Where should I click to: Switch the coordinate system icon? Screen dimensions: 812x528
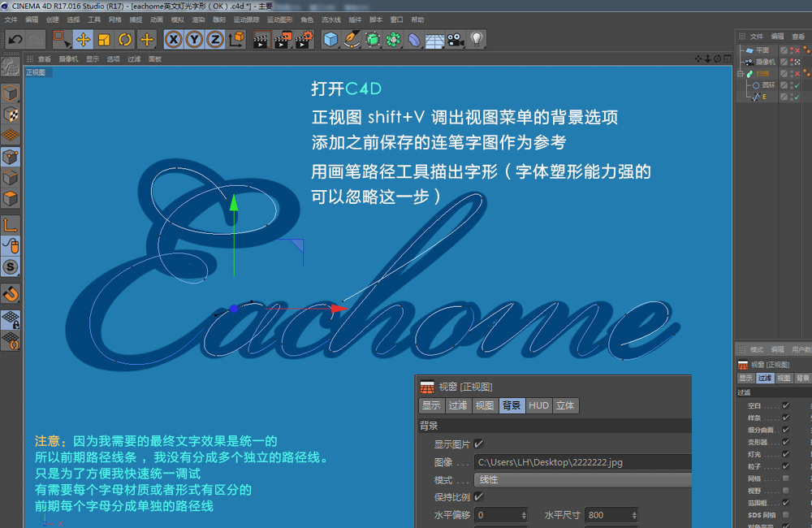point(236,39)
